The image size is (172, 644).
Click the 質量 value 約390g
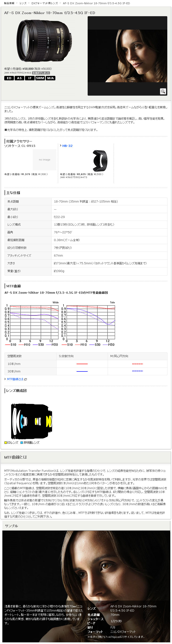pyautogui.click(x=59, y=271)
